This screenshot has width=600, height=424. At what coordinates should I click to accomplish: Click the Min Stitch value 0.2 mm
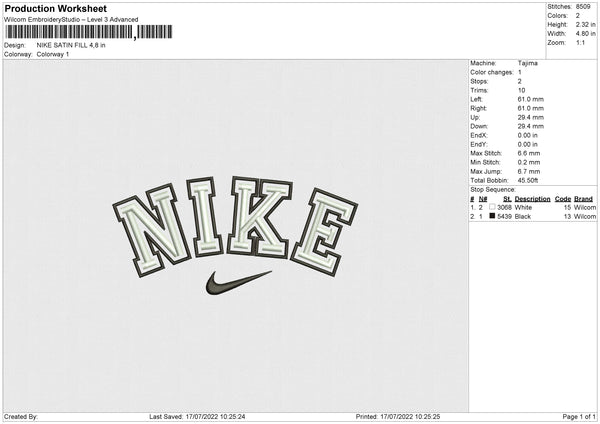pos(529,162)
